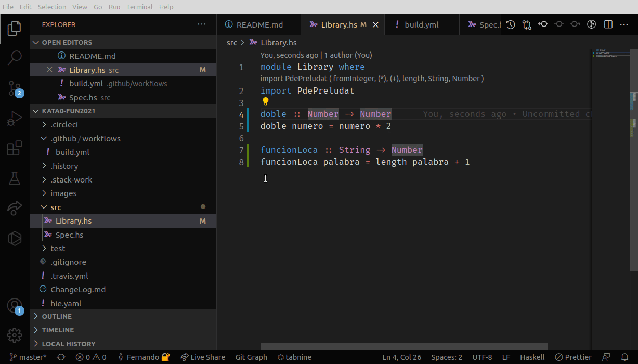
Task: Open editor more actions ellipsis
Action: [x=624, y=24]
